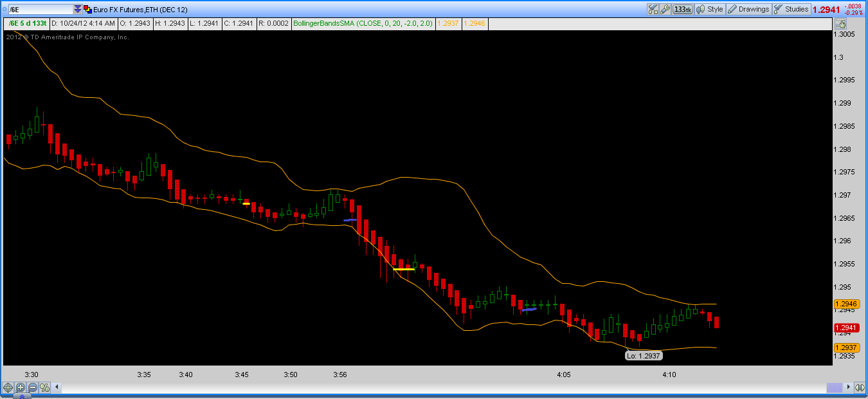
Task: Click the /6E 5 d 133t chart label
Action: 26,23
